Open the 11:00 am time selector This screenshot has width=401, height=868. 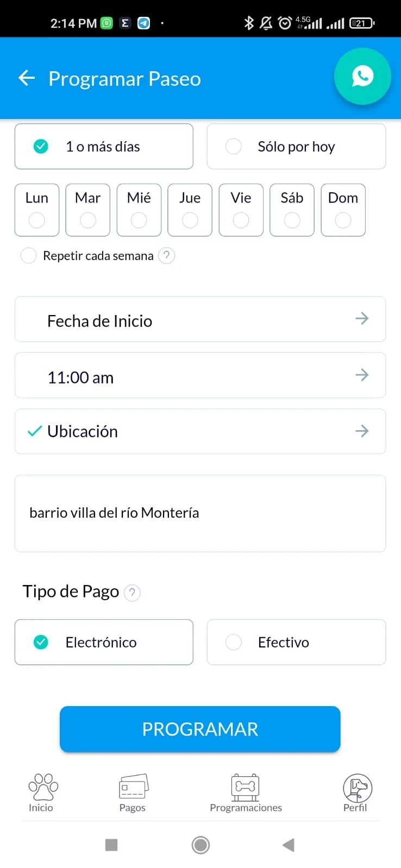[x=200, y=375]
